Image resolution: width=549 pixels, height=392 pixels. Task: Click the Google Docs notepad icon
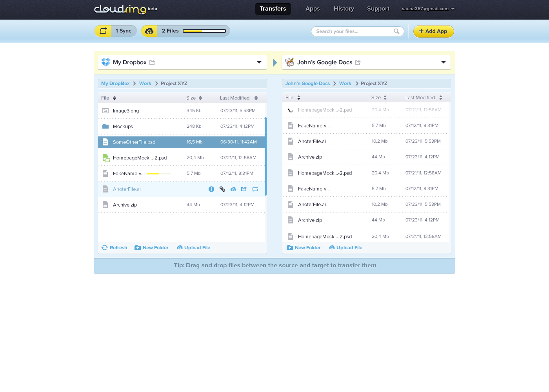point(289,62)
